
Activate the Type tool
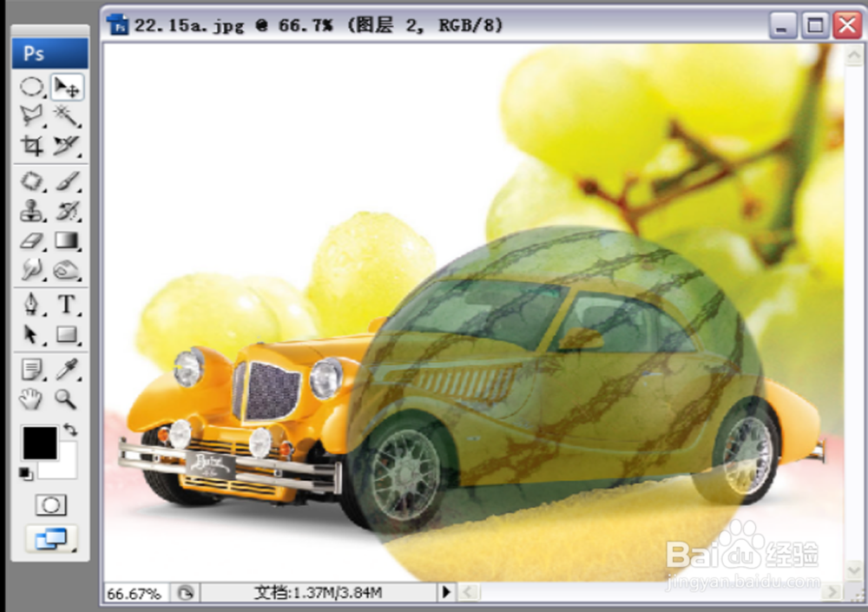(x=67, y=304)
